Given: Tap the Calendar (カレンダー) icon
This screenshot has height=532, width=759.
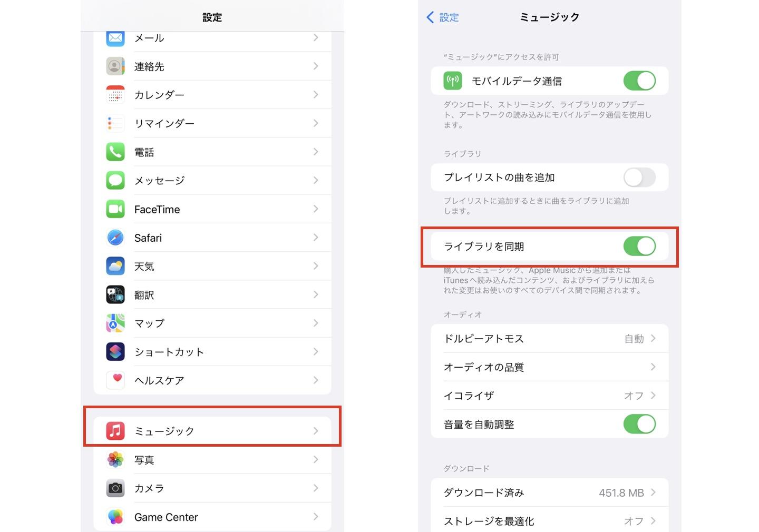Looking at the screenshot, I should (115, 95).
